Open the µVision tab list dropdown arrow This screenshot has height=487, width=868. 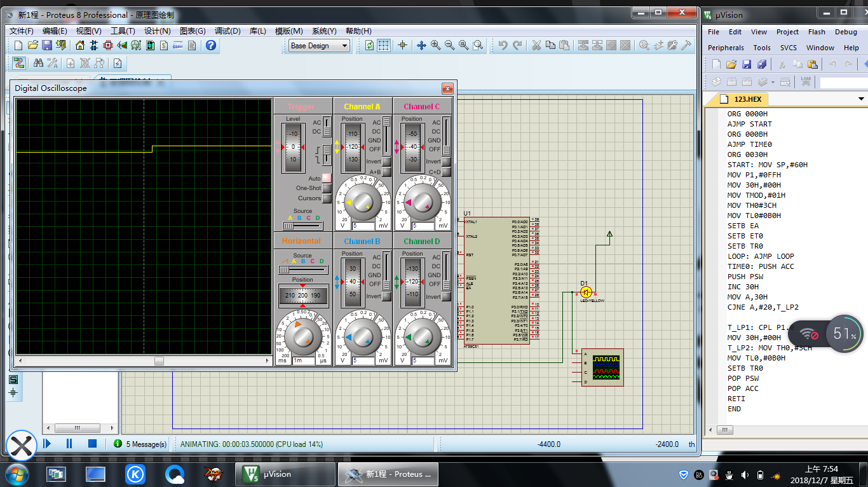[x=861, y=99]
